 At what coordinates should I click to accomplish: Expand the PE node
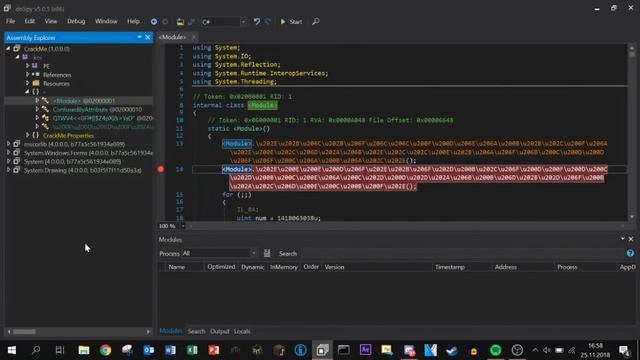tap(28, 66)
